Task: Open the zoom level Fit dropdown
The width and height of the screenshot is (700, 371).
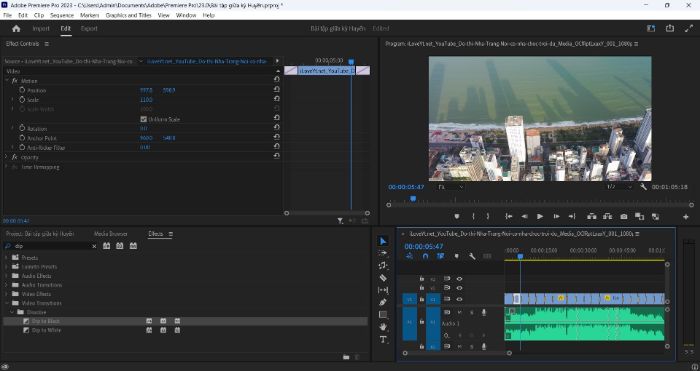Action: point(451,187)
